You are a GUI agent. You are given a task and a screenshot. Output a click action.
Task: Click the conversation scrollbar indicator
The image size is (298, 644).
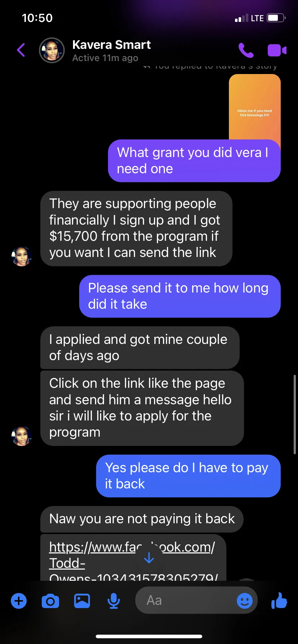pyautogui.click(x=295, y=414)
